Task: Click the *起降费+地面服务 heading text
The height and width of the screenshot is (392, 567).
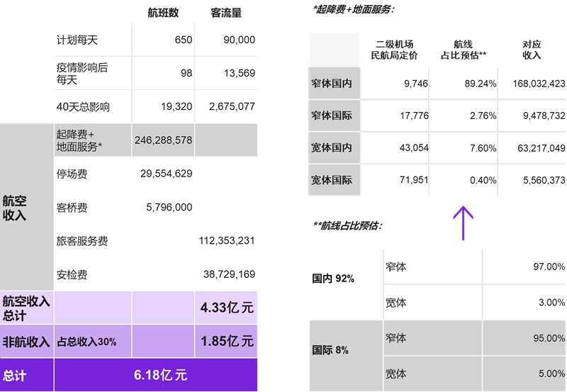Action: 354,10
